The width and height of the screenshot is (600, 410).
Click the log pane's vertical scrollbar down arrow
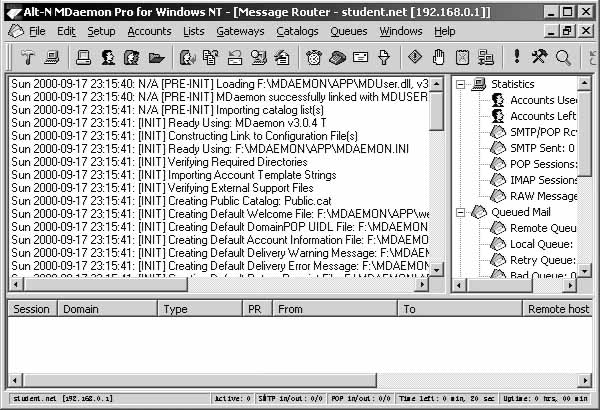[x=436, y=268]
